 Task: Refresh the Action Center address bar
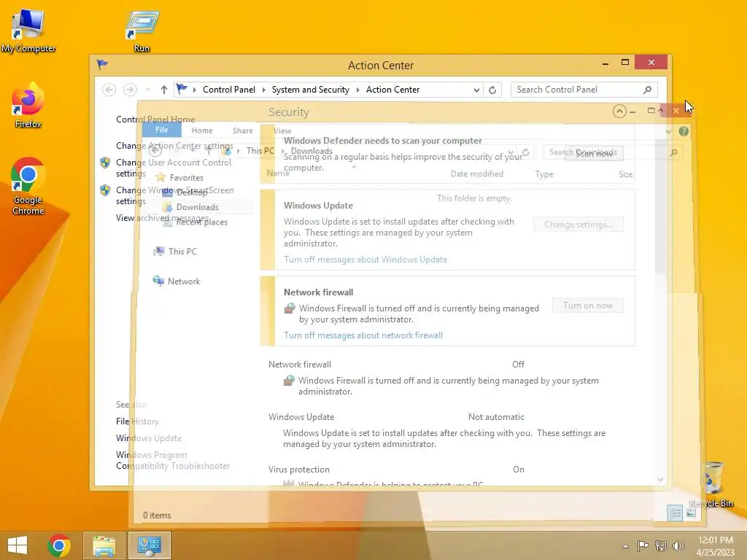[492, 90]
